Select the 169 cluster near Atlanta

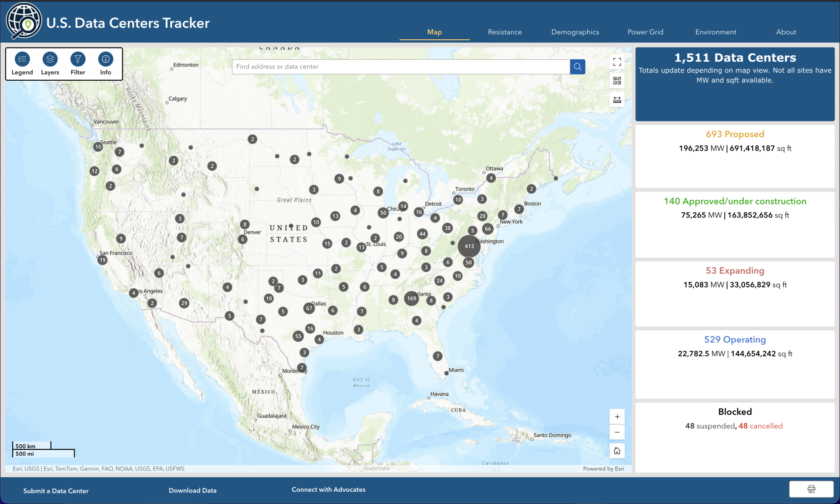tap(412, 298)
